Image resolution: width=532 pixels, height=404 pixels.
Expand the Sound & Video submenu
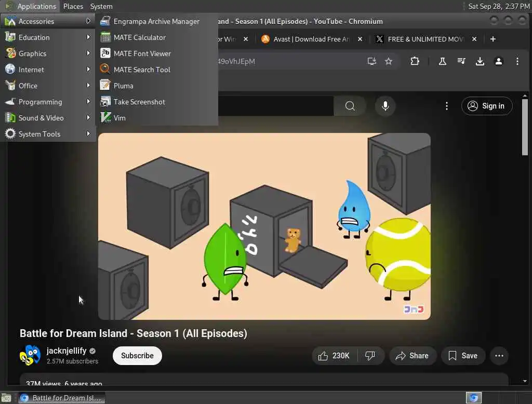tap(48, 118)
